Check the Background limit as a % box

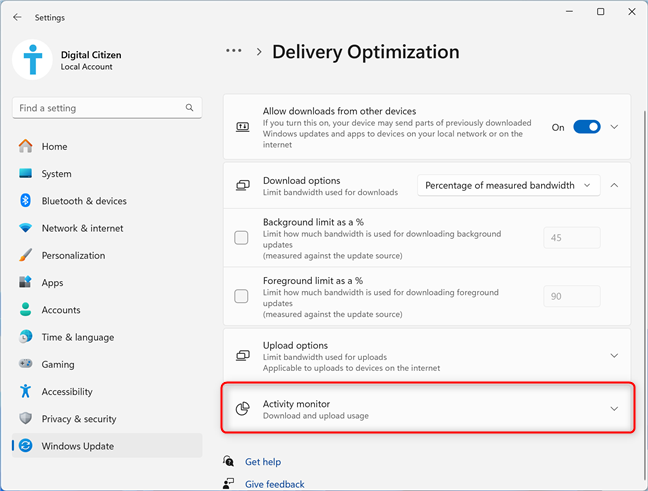click(241, 238)
